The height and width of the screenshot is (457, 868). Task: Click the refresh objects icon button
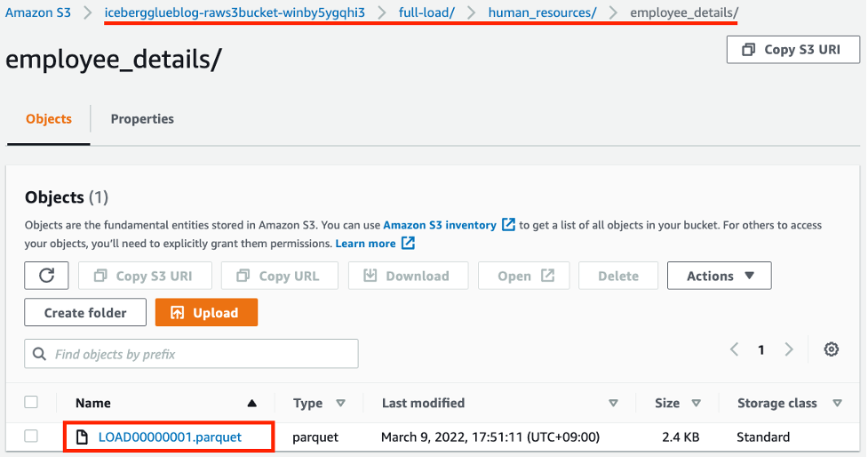coord(46,276)
